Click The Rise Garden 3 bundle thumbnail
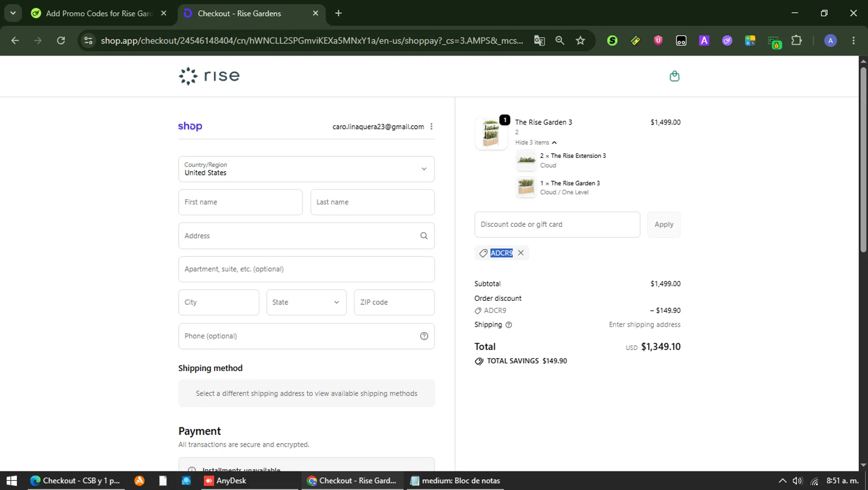The width and height of the screenshot is (868, 490). [491, 133]
